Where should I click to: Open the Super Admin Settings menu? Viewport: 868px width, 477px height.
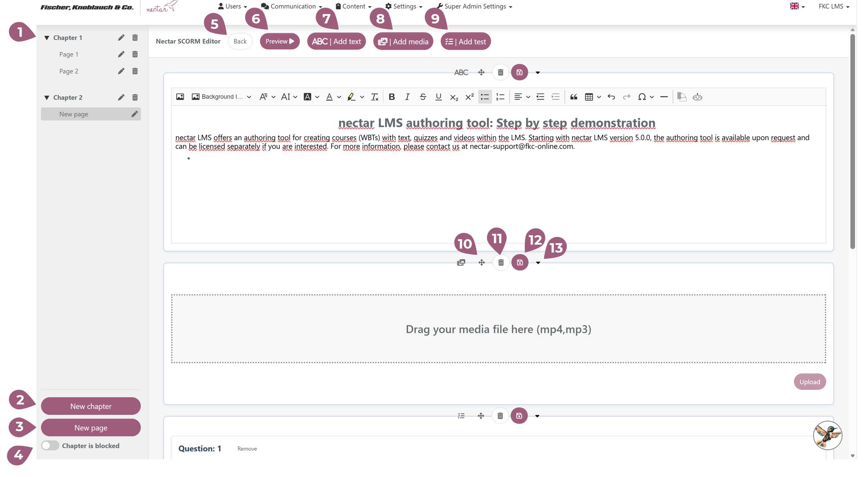pos(475,6)
